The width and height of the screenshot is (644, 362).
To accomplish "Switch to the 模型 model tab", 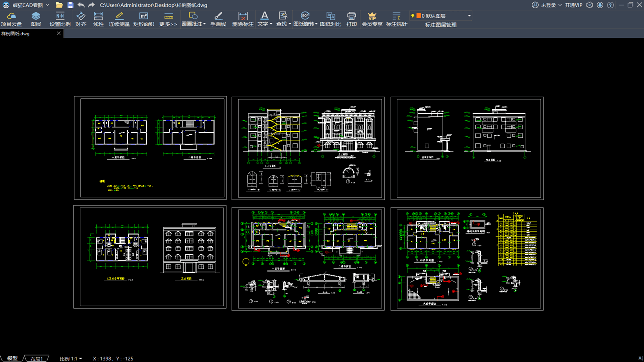I will tap(12, 358).
